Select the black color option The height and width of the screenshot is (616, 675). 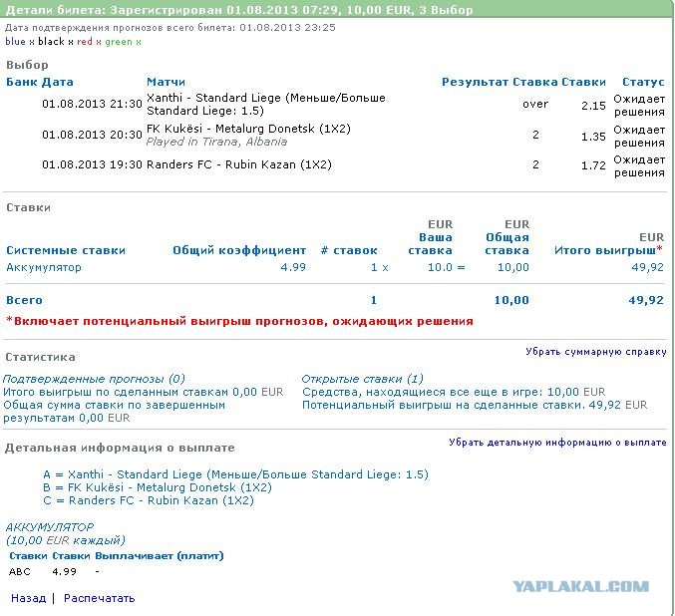(50, 42)
